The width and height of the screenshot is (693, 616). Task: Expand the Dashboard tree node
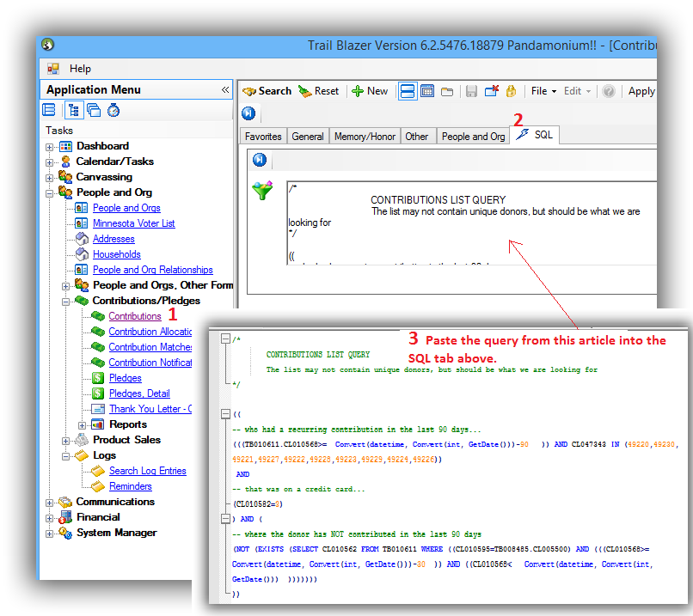50,147
